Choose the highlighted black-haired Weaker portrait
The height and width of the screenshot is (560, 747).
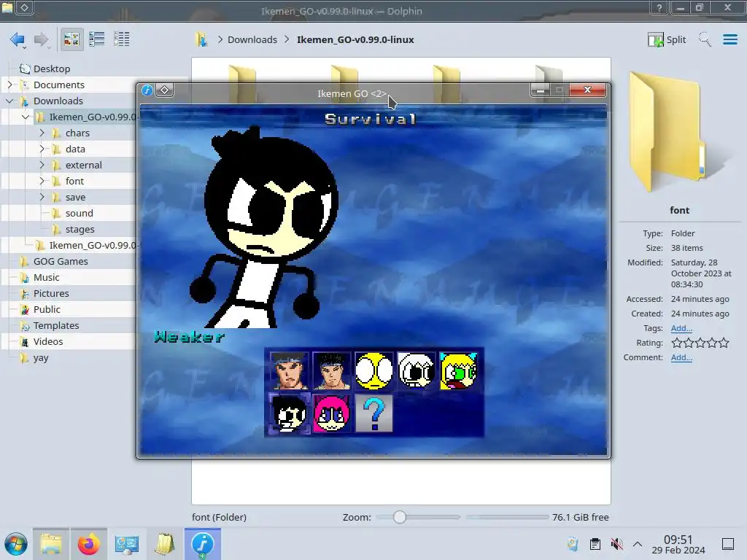289,413
